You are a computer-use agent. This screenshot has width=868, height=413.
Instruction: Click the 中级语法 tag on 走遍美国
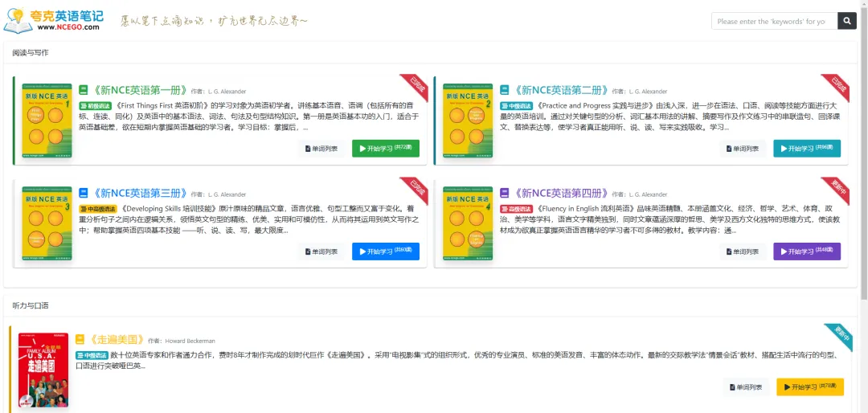pos(92,355)
